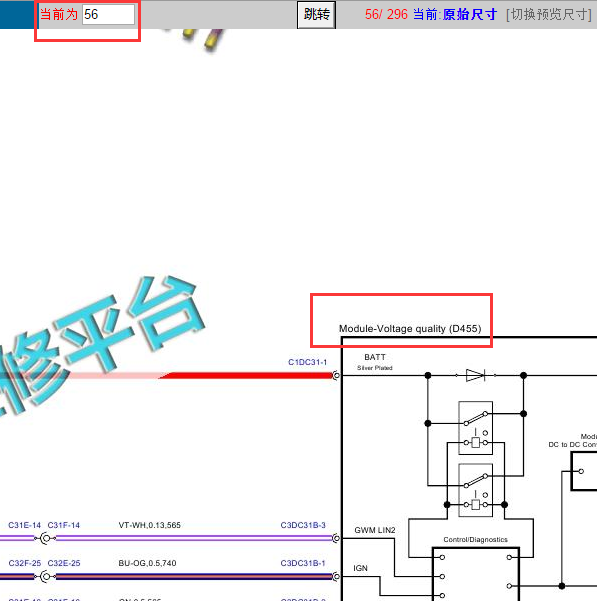Viewport: 597px width, 601px height.
Task: Click the Control/Diagnostics block label
Action: coord(476,540)
